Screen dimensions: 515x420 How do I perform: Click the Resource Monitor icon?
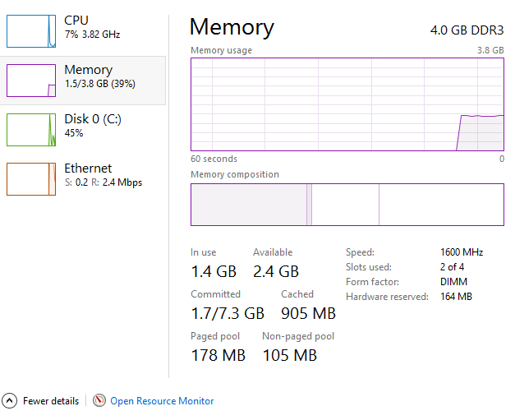point(99,401)
